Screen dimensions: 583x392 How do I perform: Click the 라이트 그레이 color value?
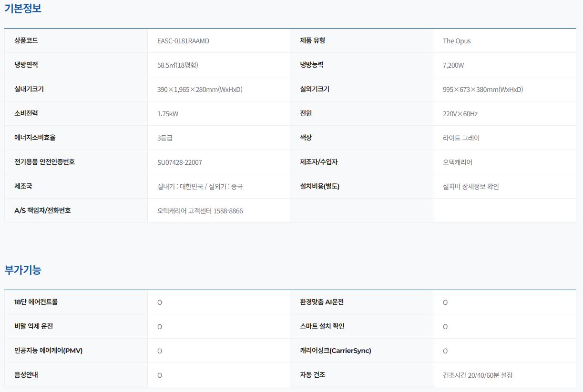coord(461,138)
